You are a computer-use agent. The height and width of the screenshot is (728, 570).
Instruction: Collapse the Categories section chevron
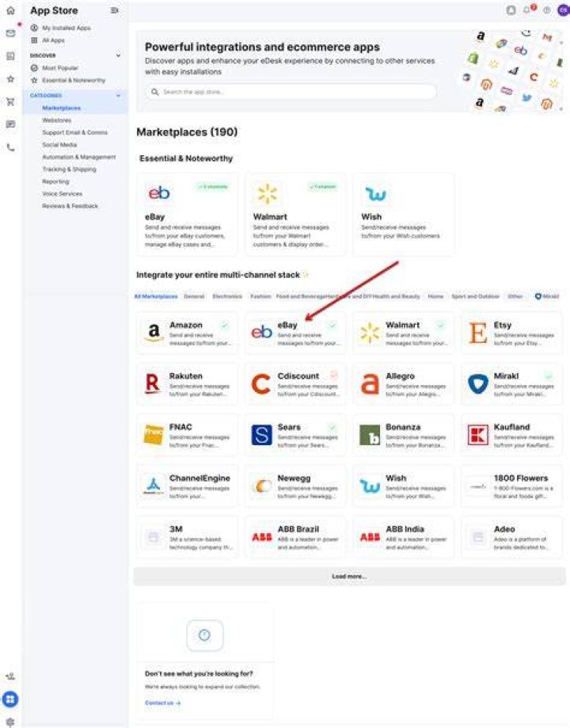119,95
